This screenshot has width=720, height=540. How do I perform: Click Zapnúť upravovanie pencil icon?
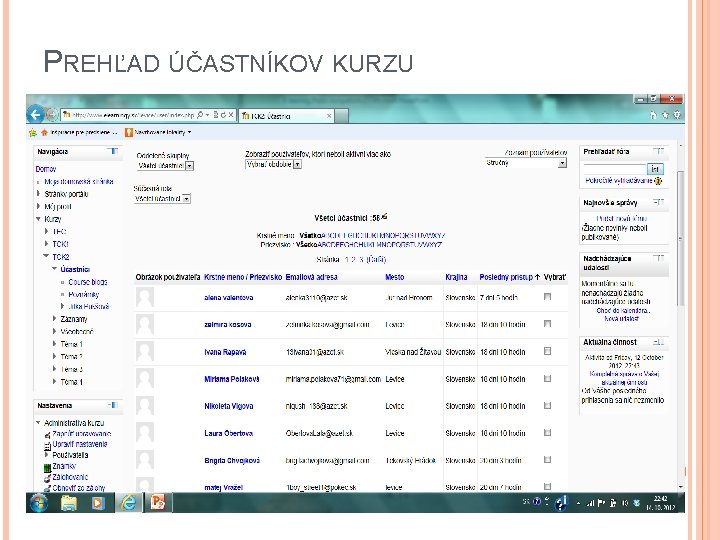tap(47, 434)
